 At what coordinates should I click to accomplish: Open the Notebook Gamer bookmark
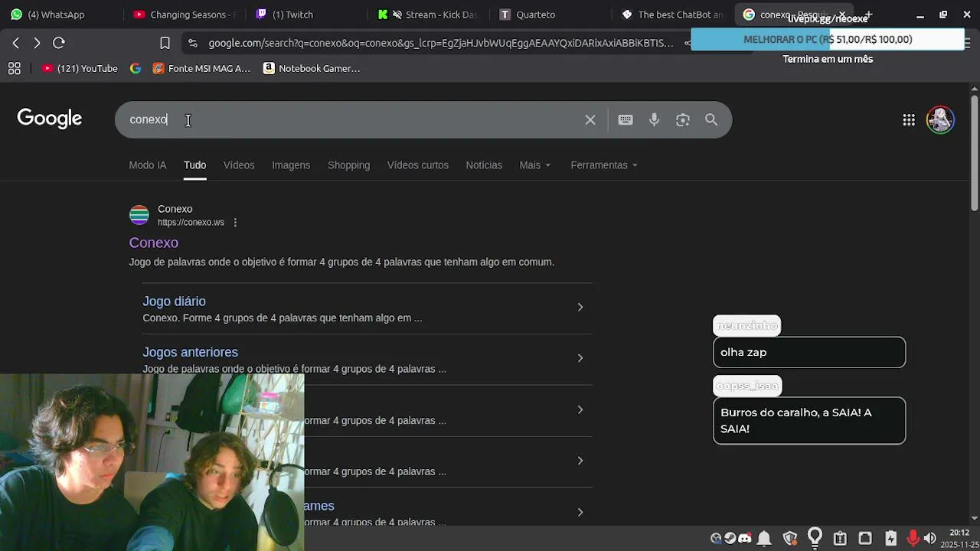tap(312, 68)
